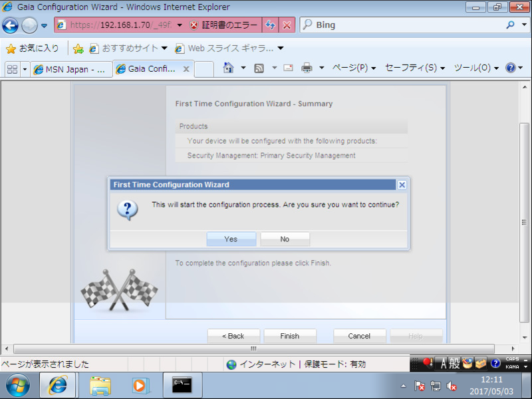This screenshot has width=532, height=399.
Task: Click the blue Help icon in toolbar
Action: [x=510, y=68]
